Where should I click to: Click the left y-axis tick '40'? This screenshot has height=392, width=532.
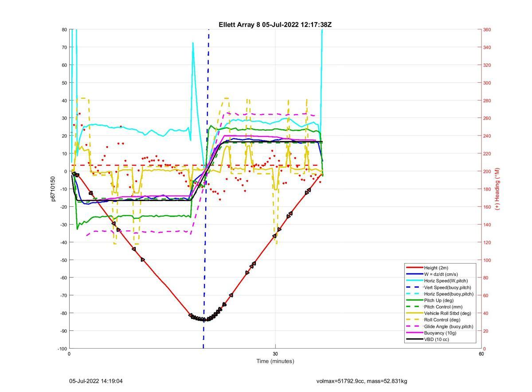pyautogui.click(x=64, y=101)
